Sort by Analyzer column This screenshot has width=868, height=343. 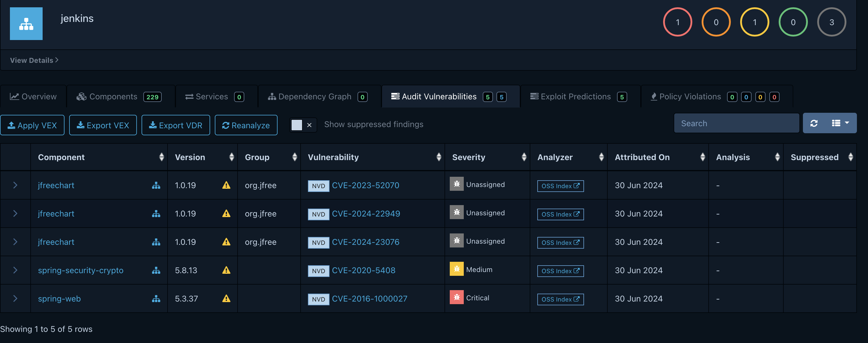point(569,157)
